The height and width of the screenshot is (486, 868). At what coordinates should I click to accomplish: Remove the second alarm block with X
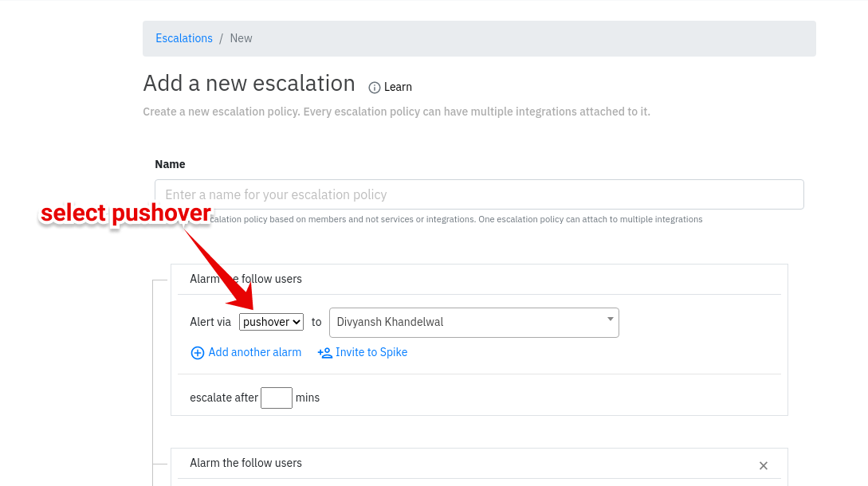(x=763, y=465)
